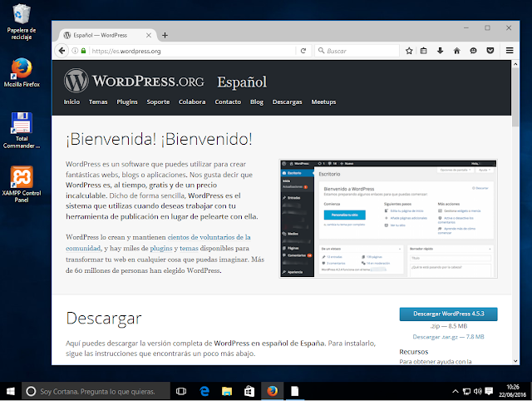The image size is (532, 401).
Task: Follow the plugins link in the paragraph
Action: tap(161, 249)
